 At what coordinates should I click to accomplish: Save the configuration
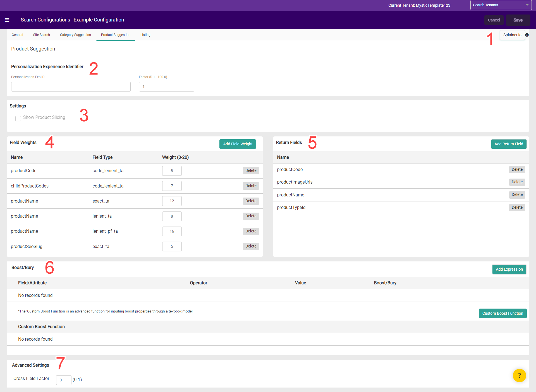[x=518, y=20]
